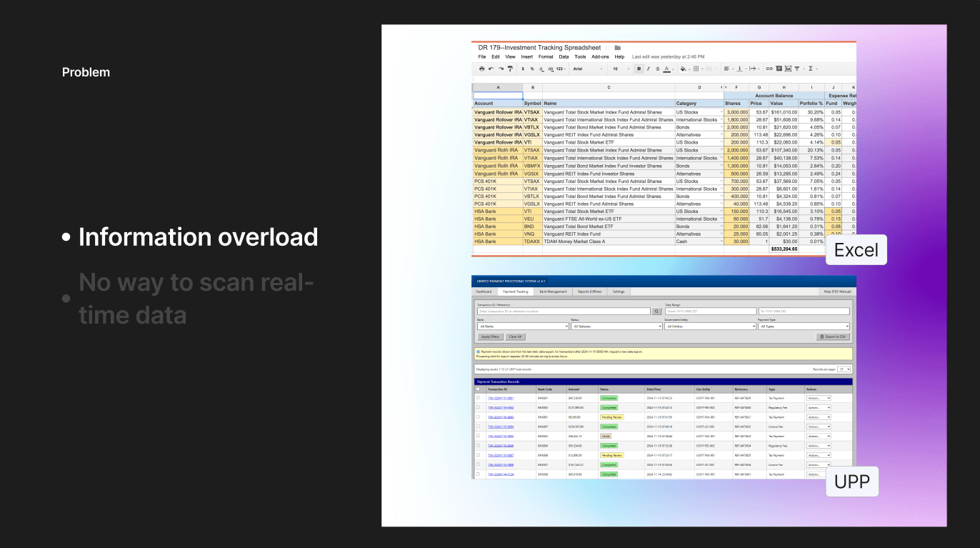The width and height of the screenshot is (980, 548).
Task: Tick checkbox for the $45,678.90 row
Action: [479, 474]
